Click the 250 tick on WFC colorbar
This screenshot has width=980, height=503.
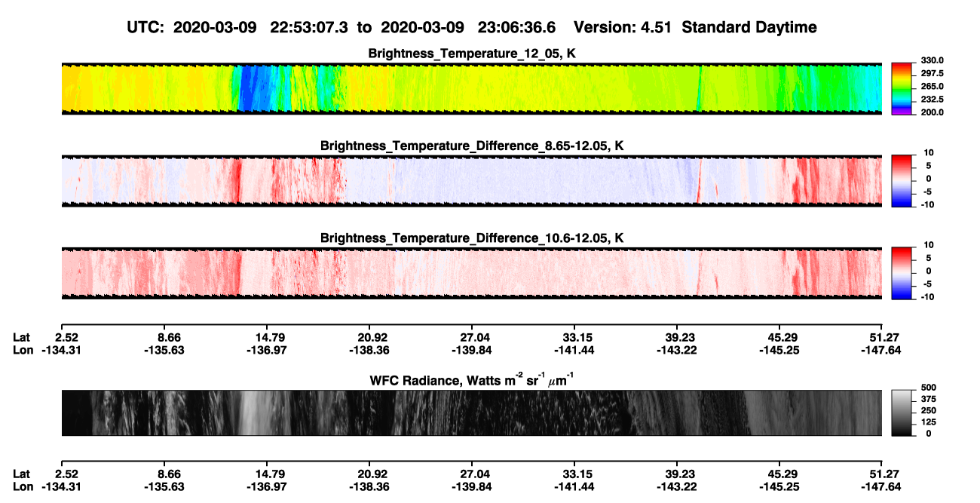pos(928,410)
